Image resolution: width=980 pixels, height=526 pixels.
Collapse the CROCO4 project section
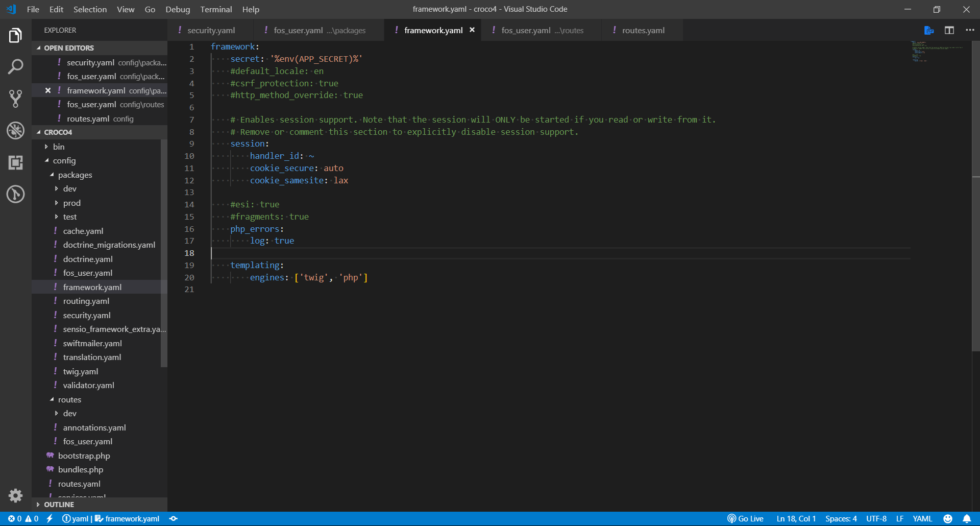100,132
